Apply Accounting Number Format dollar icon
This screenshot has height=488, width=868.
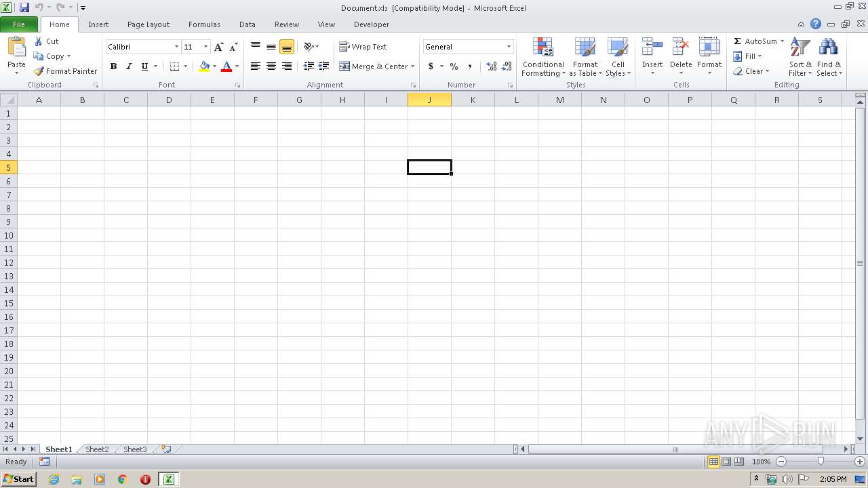(x=431, y=66)
